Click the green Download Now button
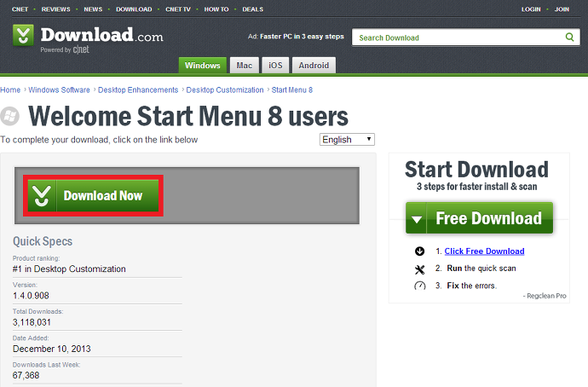This screenshot has width=588, height=387. tap(93, 195)
